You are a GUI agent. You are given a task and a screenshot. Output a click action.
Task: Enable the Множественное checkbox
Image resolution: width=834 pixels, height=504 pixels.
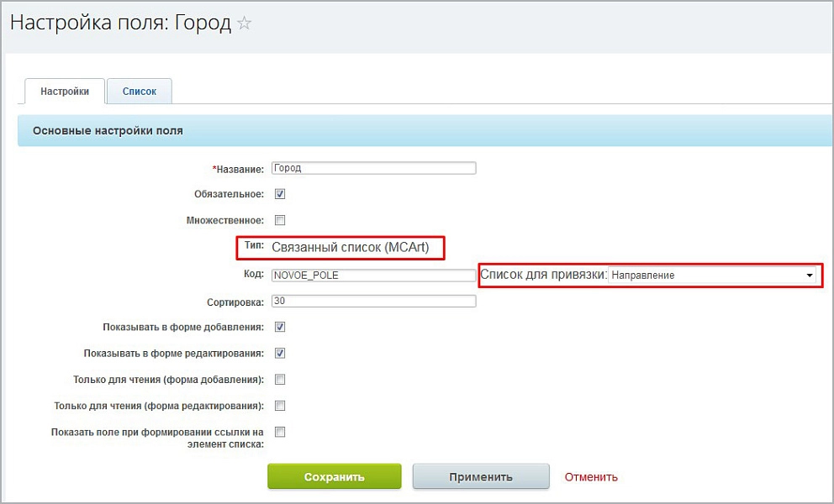click(x=280, y=220)
